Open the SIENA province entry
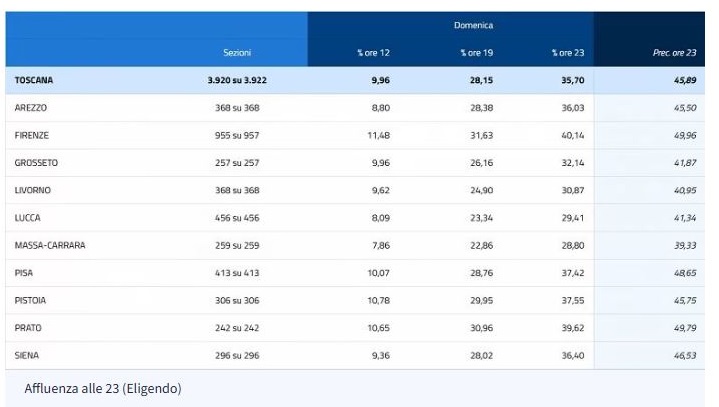Viewport: 719px width, 407px height. tap(27, 355)
